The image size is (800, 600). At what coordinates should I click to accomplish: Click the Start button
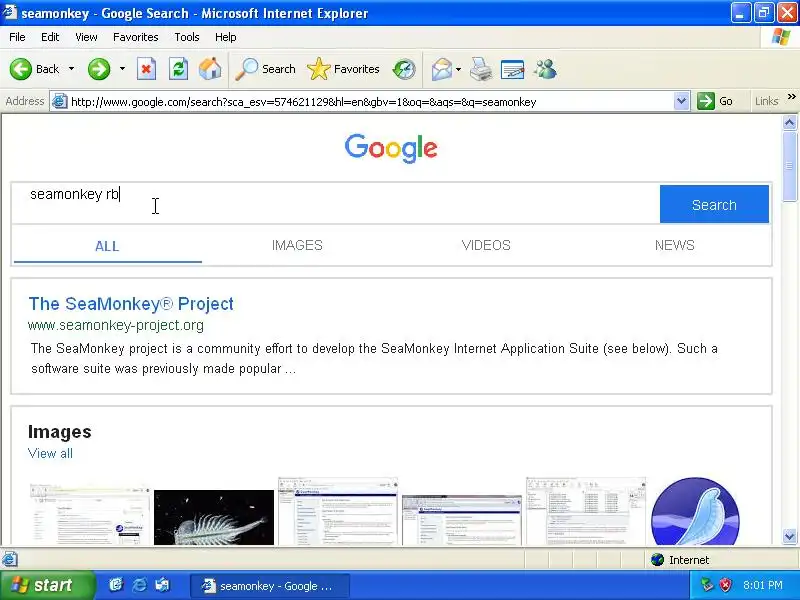[47, 585]
